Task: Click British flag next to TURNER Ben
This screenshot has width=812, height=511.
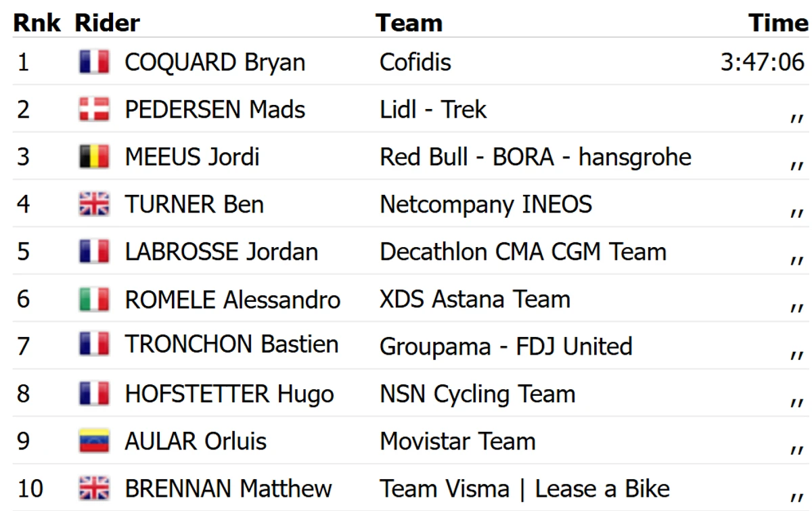Action: coord(94,204)
